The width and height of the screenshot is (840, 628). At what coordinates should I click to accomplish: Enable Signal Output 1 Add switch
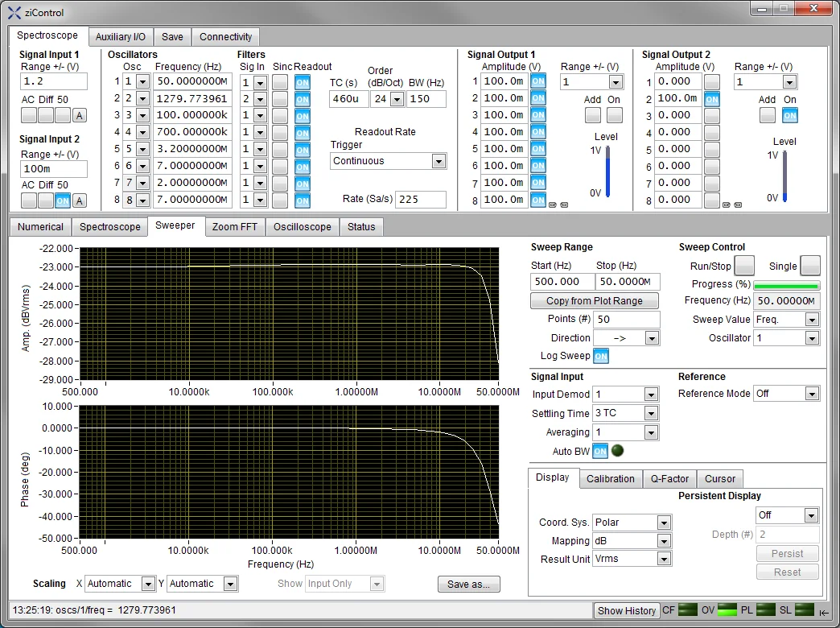coord(592,115)
